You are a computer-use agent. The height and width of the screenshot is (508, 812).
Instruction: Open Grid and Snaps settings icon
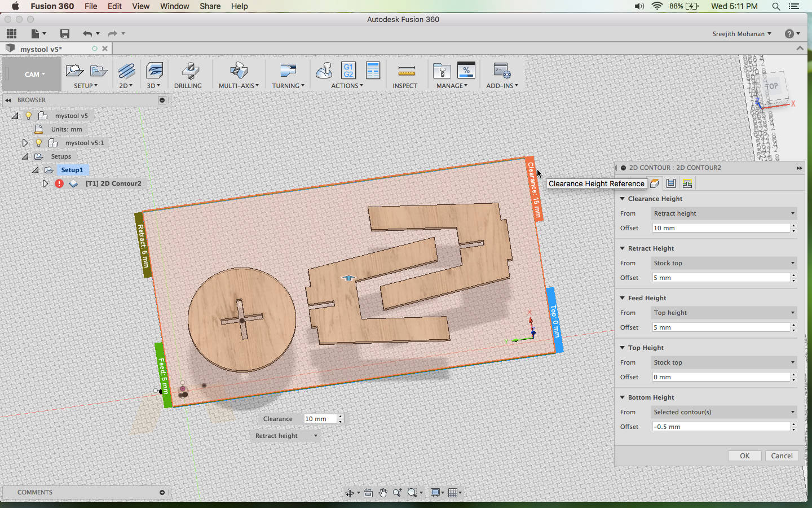[452, 493]
